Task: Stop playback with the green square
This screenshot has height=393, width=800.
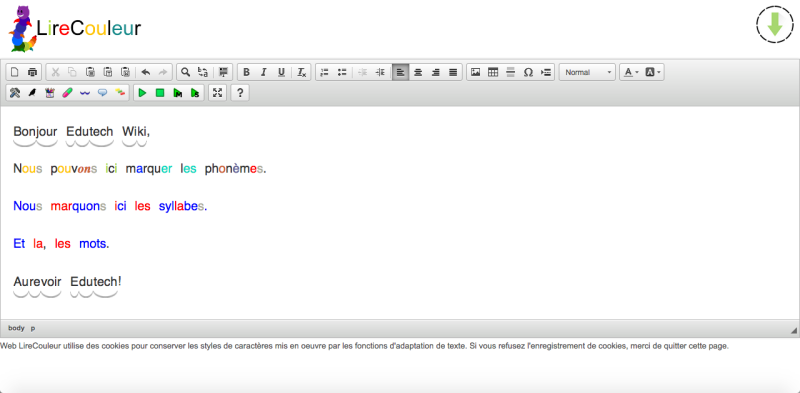Action: (x=160, y=93)
